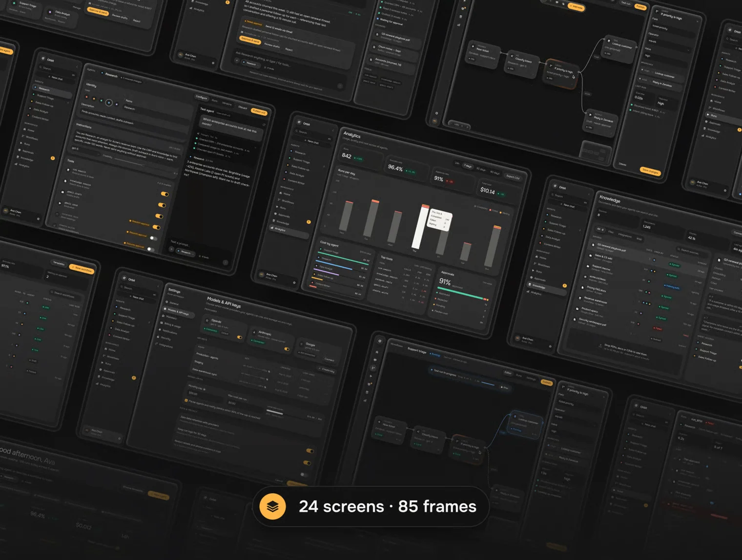Open settings gear beside Ava Chen in Analytics screen

tap(294, 282)
